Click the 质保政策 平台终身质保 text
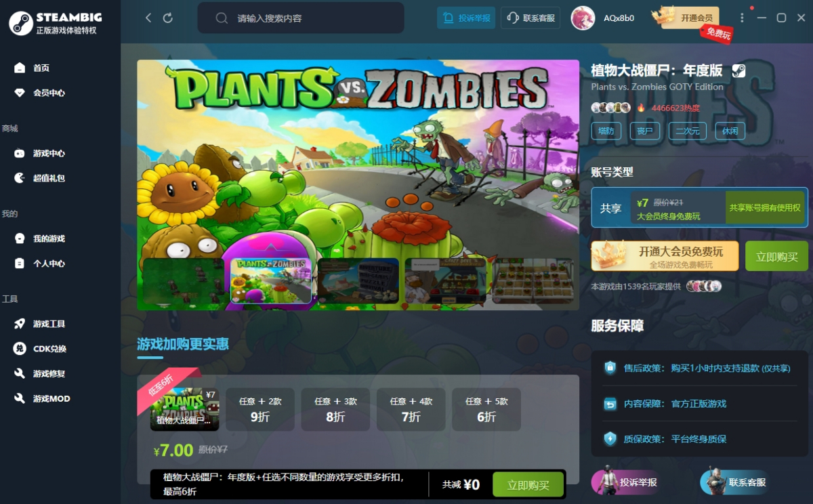 tap(675, 439)
